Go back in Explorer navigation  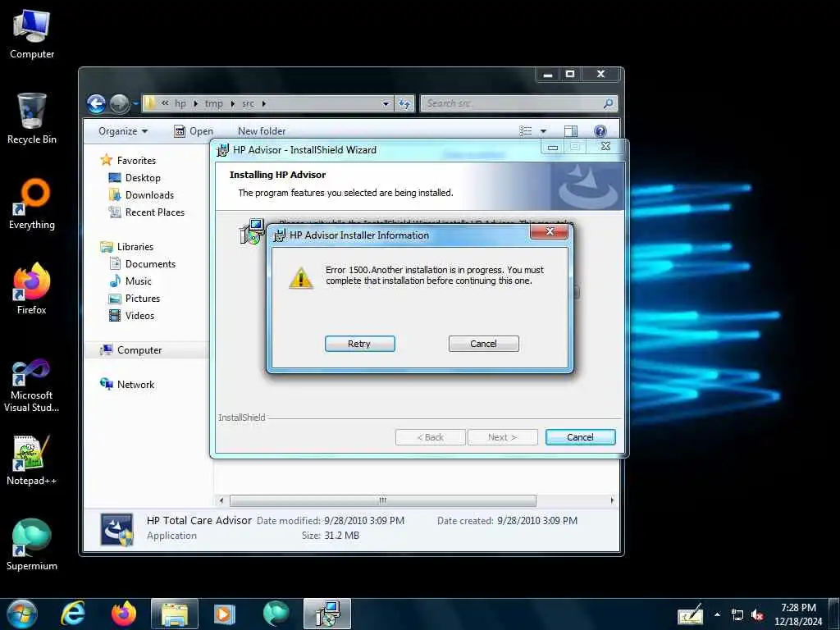(97, 103)
